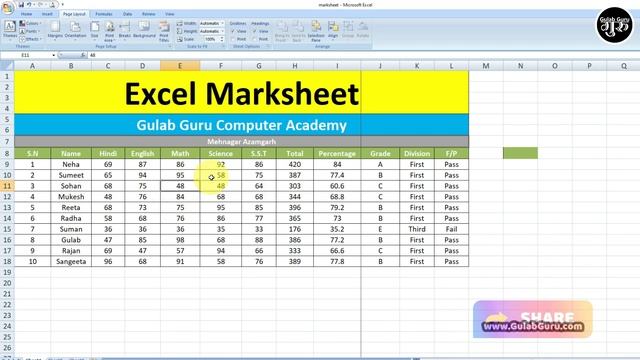Open the Breaks menu
The width and height of the screenshot is (640, 360).
coord(124,31)
